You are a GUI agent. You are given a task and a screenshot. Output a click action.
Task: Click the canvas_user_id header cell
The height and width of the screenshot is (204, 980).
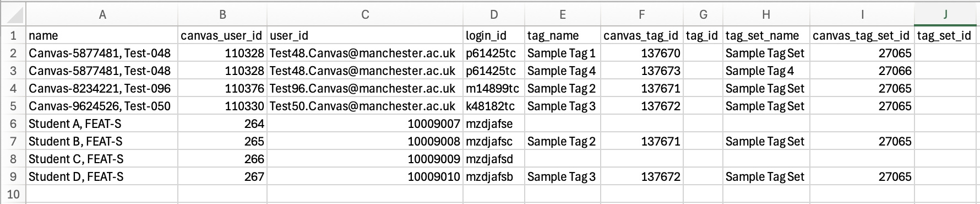coord(222,36)
